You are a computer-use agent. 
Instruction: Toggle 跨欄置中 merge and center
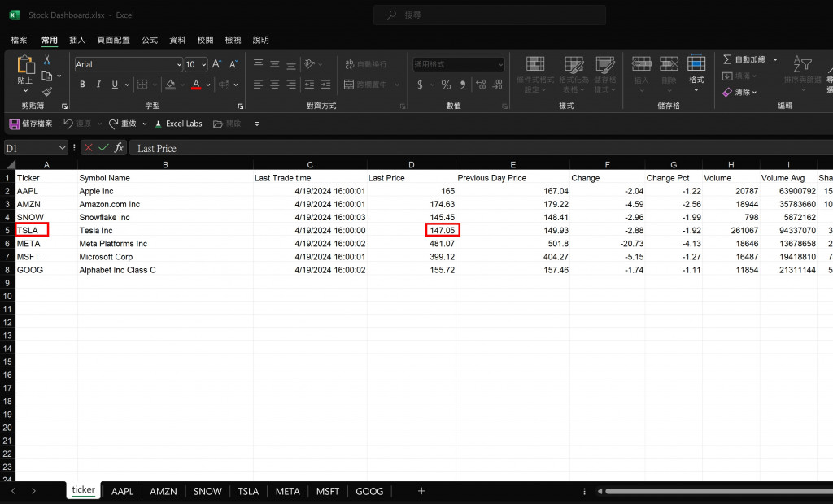365,85
